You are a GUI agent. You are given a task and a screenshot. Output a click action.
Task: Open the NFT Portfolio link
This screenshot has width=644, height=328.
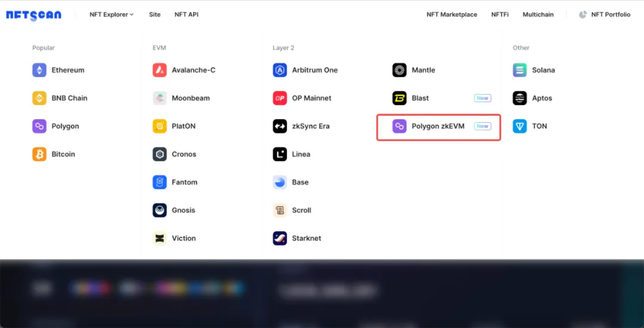[611, 14]
